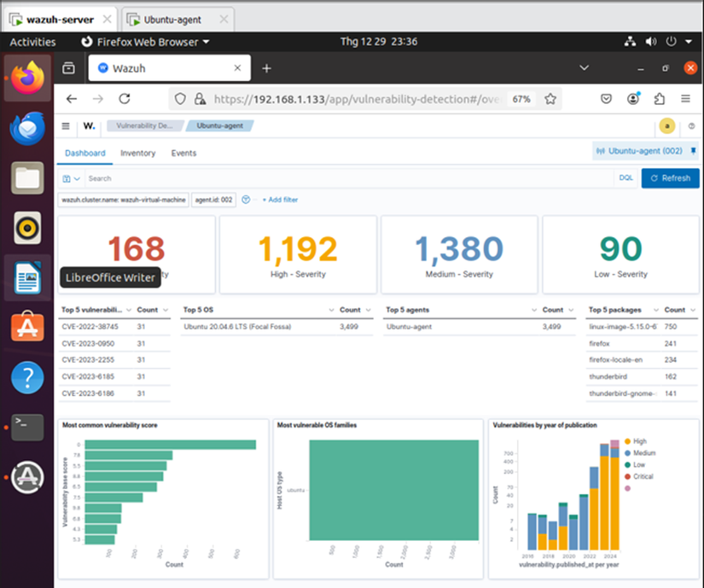Sort Count column in Top 5 OS

coord(368,310)
